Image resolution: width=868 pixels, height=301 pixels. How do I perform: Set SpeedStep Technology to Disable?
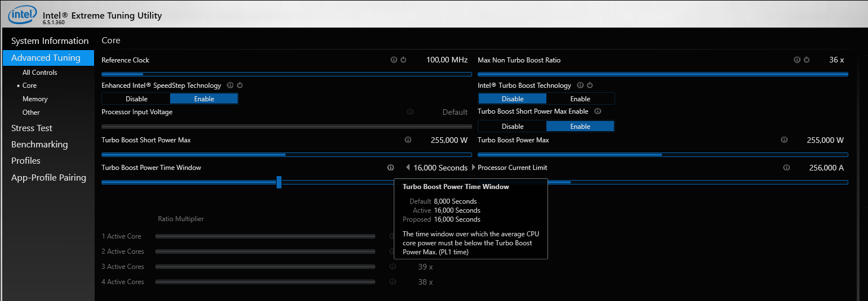coord(136,98)
